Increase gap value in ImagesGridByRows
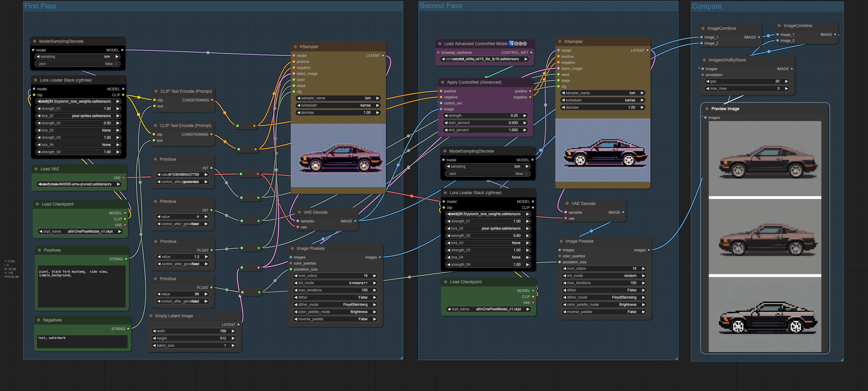Viewport: 868px width, 391px height. [x=786, y=81]
